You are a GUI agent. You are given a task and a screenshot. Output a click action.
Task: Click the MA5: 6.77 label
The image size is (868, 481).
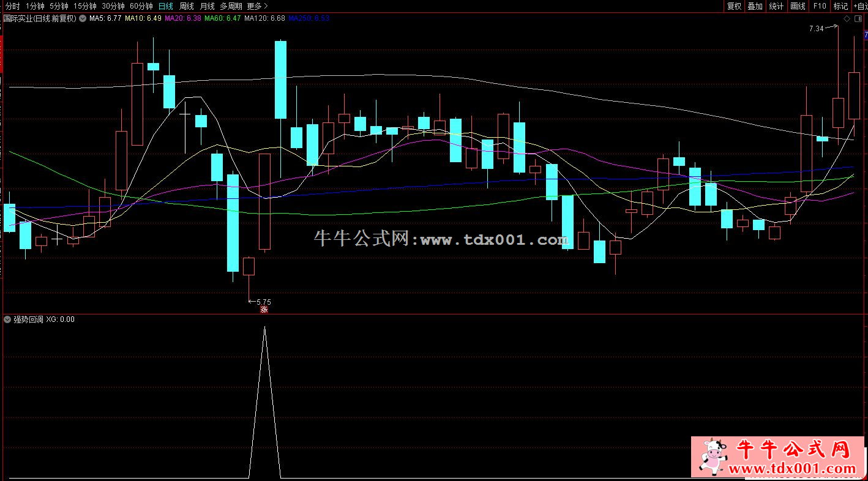105,18
